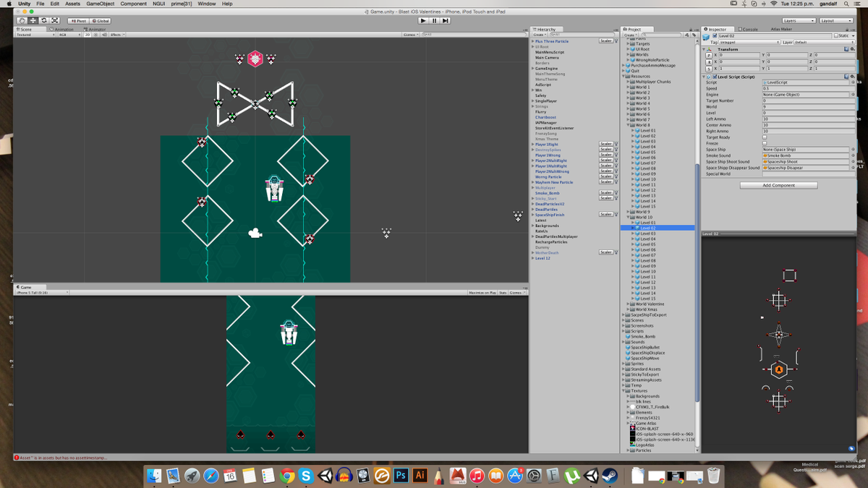Open Create dropdown in Project panel
The image size is (868, 488).
[631, 35]
